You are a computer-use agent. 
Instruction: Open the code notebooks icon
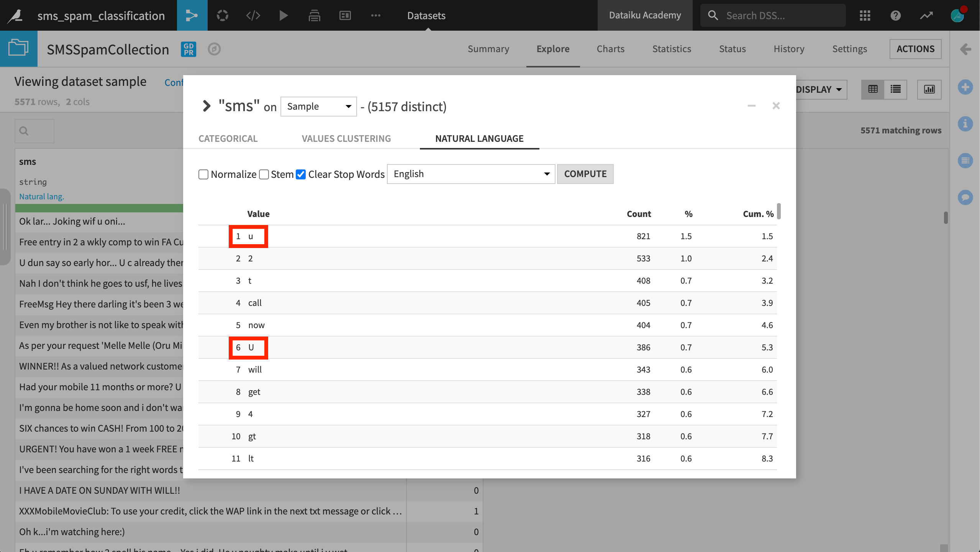point(253,15)
